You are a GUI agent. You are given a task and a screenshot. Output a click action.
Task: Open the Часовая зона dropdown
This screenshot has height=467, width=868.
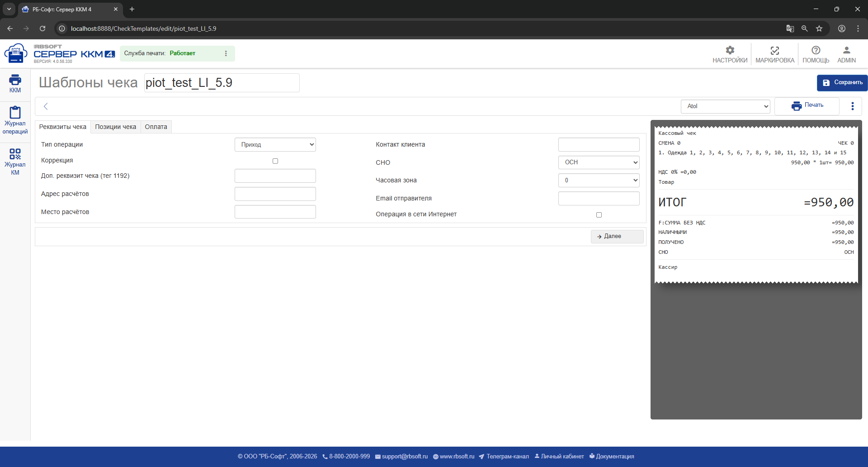pos(599,180)
